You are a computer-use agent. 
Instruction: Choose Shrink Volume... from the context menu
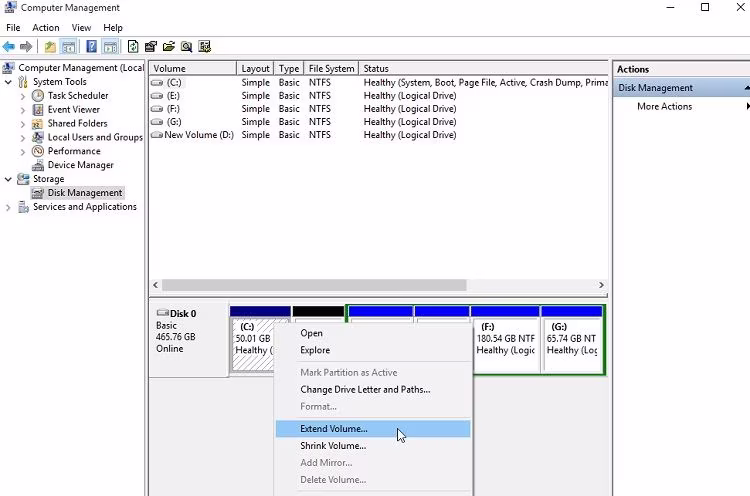coord(373,446)
